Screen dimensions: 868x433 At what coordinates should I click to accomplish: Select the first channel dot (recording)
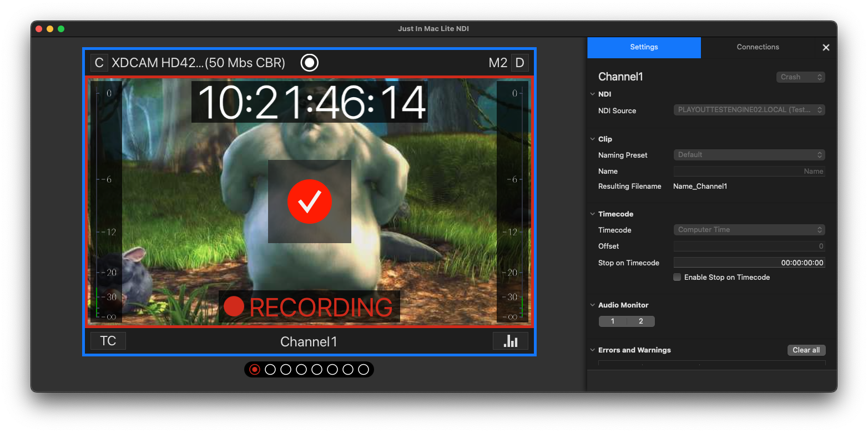pos(255,369)
